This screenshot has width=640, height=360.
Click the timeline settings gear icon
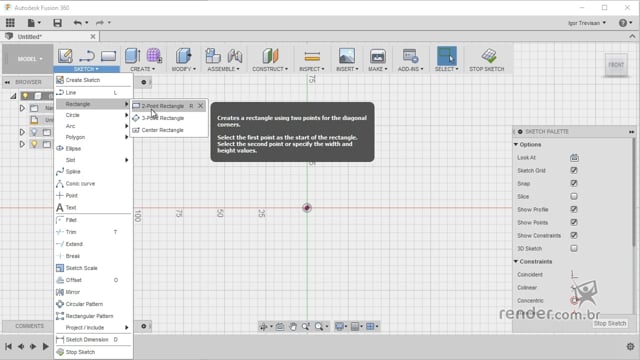tap(630, 347)
